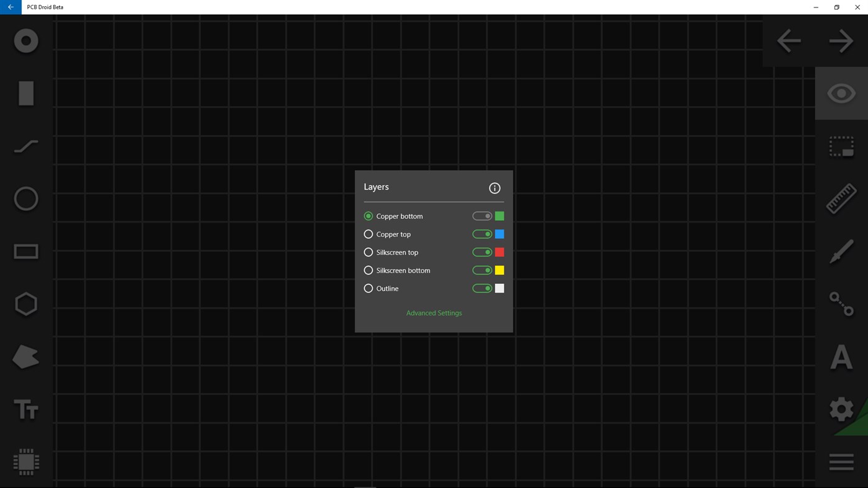
Task: Open the settings gear on right sidebar
Action: (841, 409)
